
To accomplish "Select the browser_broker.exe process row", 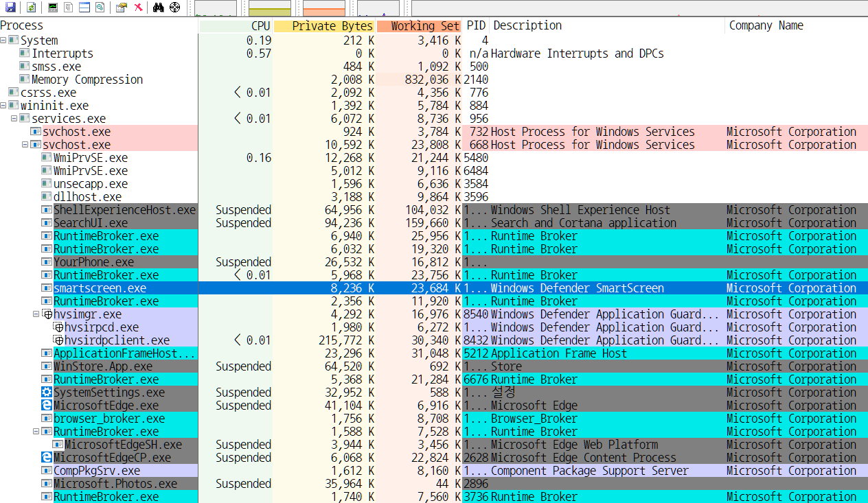I will [x=434, y=419].
